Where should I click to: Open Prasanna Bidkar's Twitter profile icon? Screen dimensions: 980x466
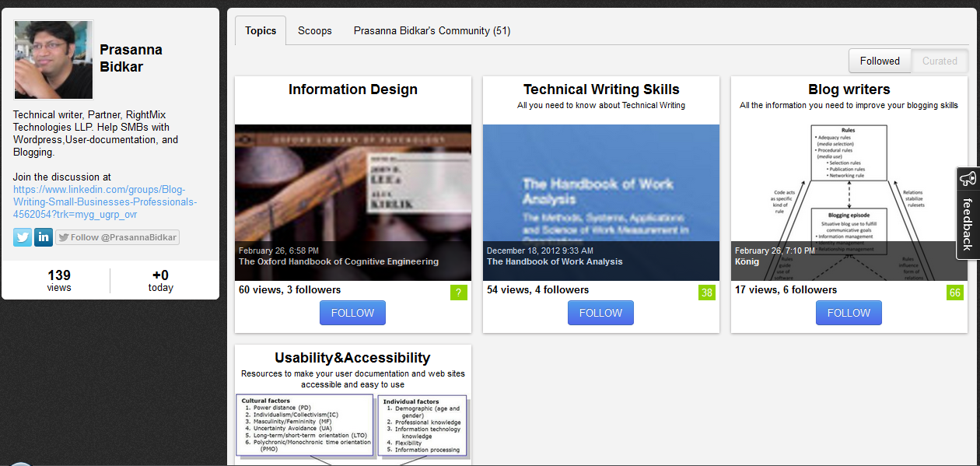click(x=23, y=237)
